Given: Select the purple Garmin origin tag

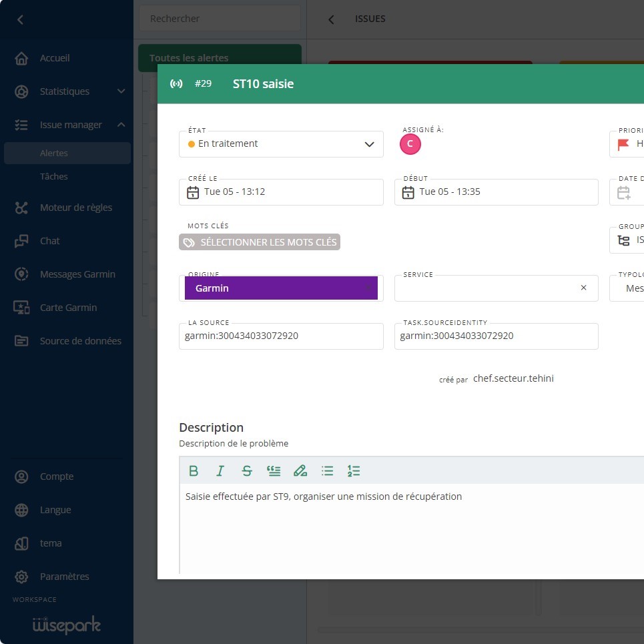Looking at the screenshot, I should tap(280, 288).
